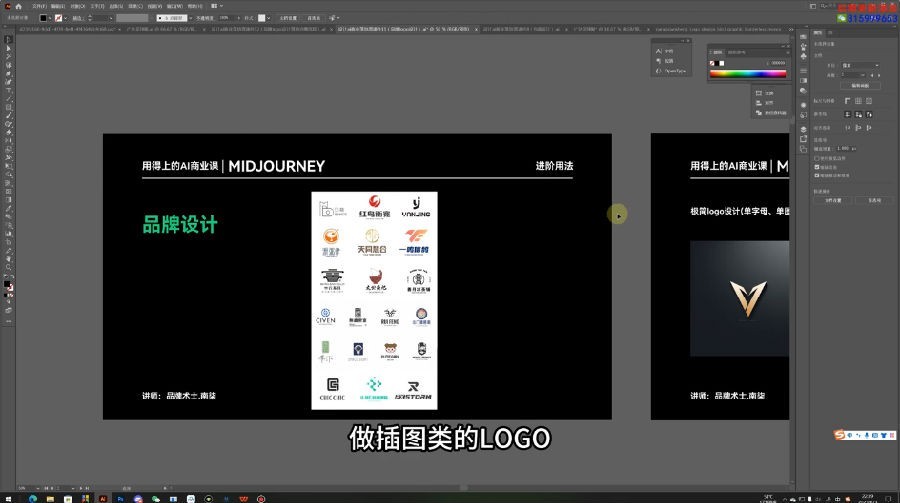
Task: Toggle show guides in 参考线 row
Action: point(848,114)
